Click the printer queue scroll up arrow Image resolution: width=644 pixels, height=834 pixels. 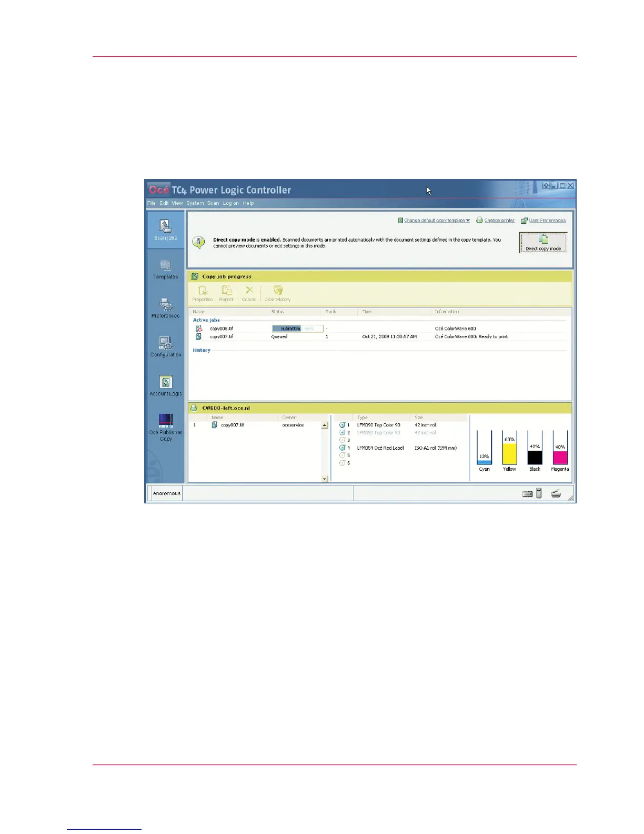(325, 425)
